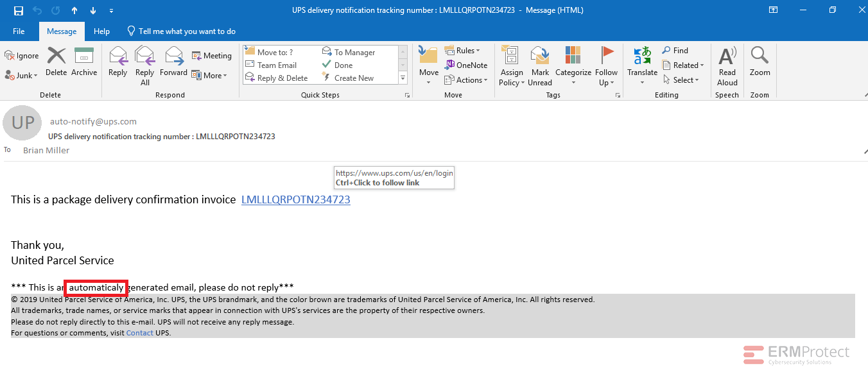Reply to the sender
The image size is (868, 372).
coord(117,62)
